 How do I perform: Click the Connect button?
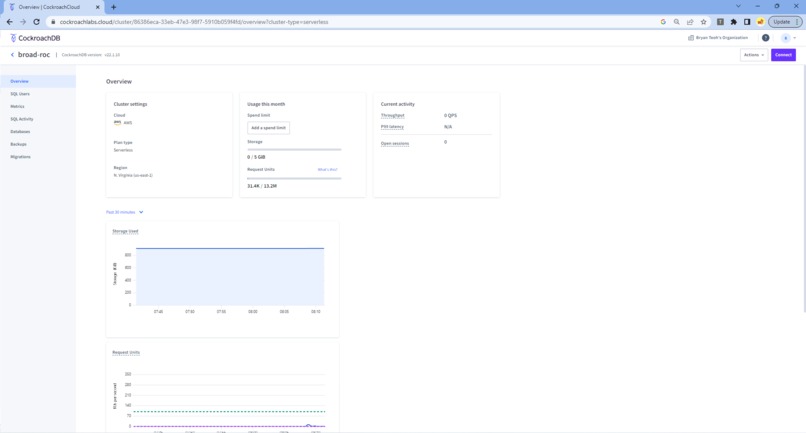pyautogui.click(x=783, y=55)
